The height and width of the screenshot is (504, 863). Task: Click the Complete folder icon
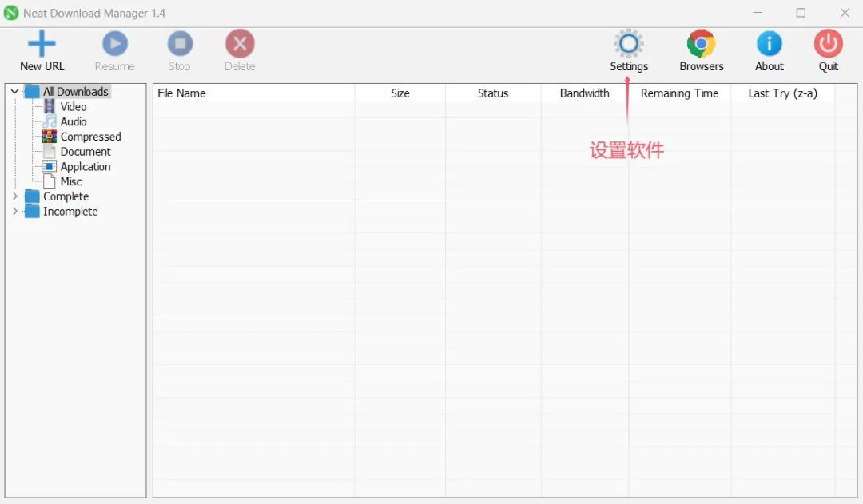32,196
